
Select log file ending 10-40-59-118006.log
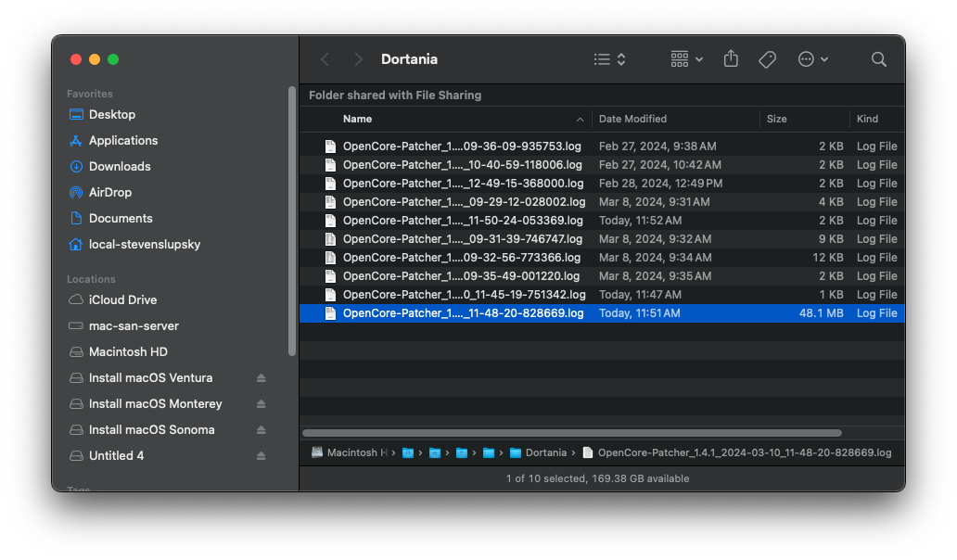(x=602, y=165)
